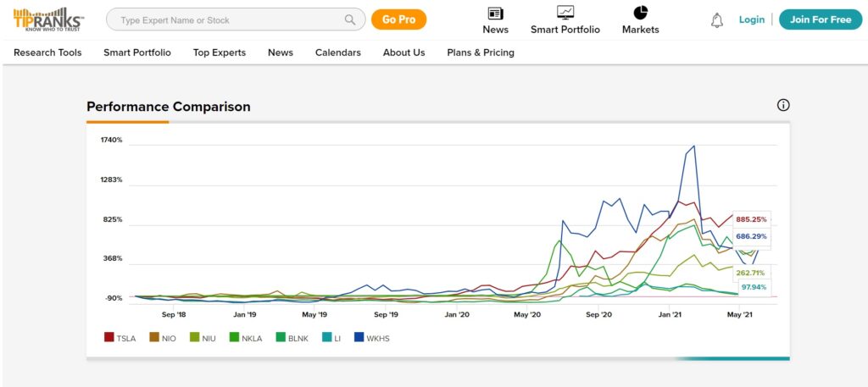Open the Top Experts menu
This screenshot has height=387, width=868.
(x=220, y=53)
